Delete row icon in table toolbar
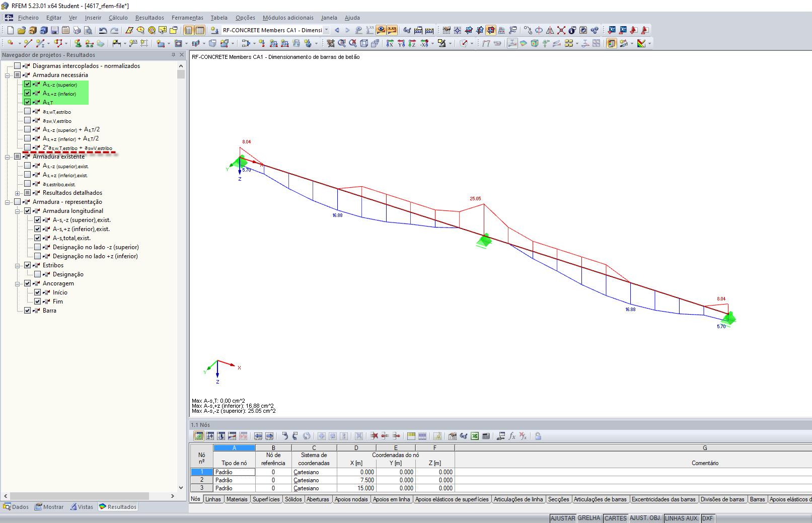This screenshot has width=812, height=523. coord(374,436)
